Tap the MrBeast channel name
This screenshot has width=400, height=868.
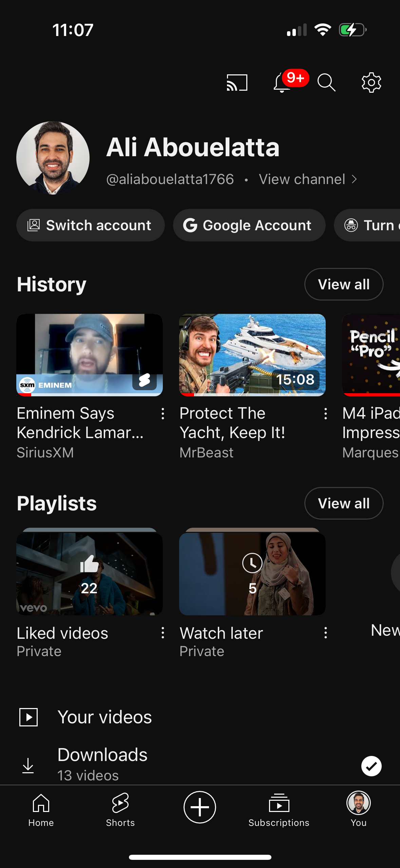tap(207, 452)
